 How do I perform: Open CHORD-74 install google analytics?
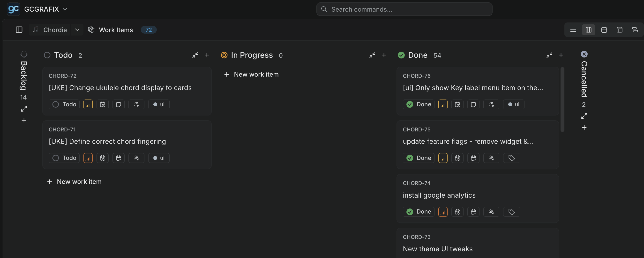pos(439,195)
